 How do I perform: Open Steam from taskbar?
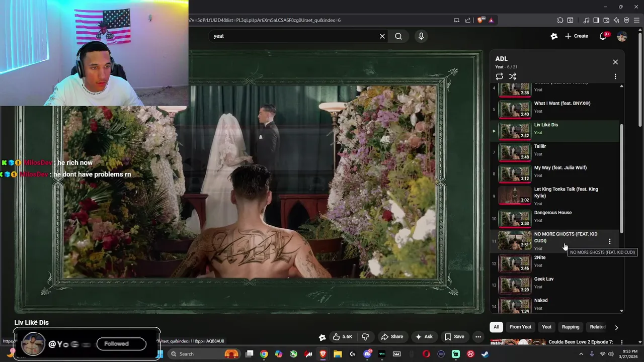click(485, 354)
